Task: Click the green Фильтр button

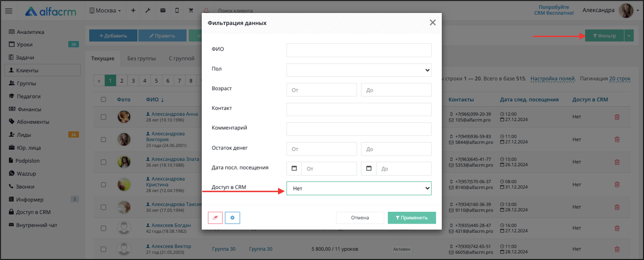Action: (x=604, y=36)
